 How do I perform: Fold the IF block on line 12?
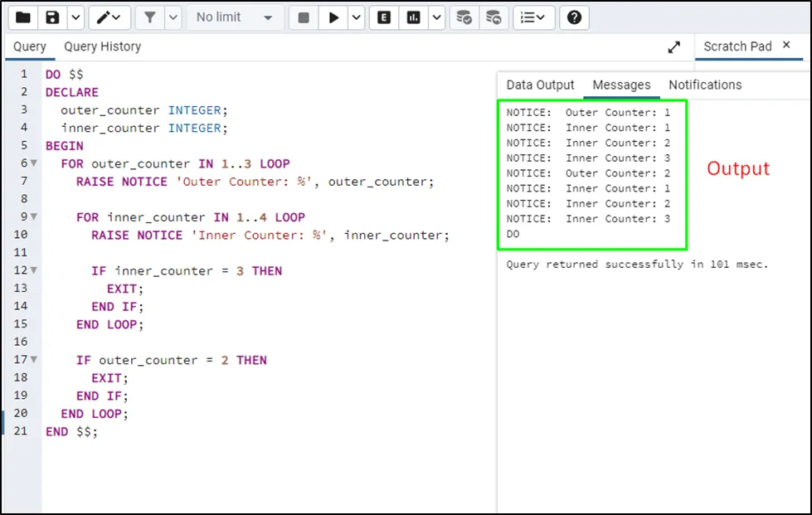pyautogui.click(x=34, y=271)
